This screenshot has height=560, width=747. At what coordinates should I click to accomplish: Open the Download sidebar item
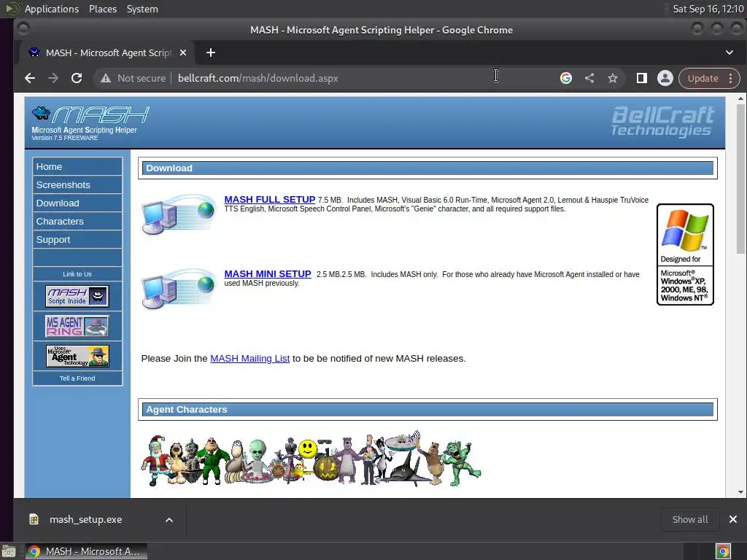coord(77,203)
